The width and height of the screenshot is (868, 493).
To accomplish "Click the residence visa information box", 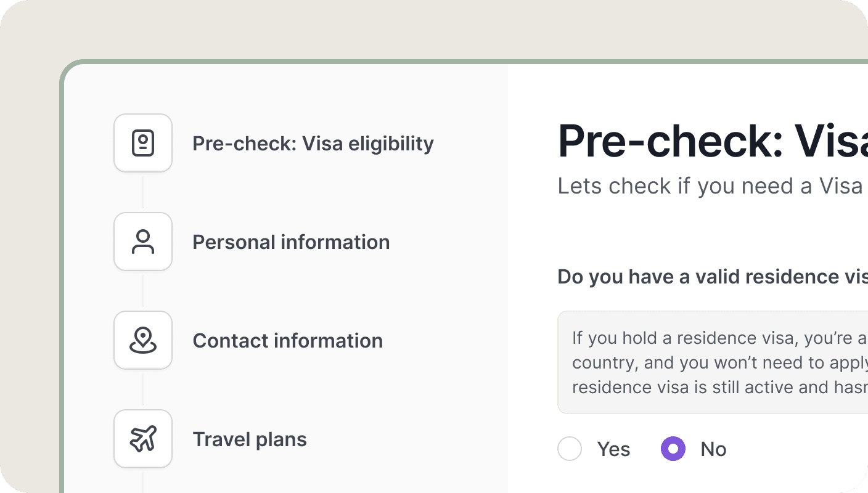I will (x=709, y=362).
